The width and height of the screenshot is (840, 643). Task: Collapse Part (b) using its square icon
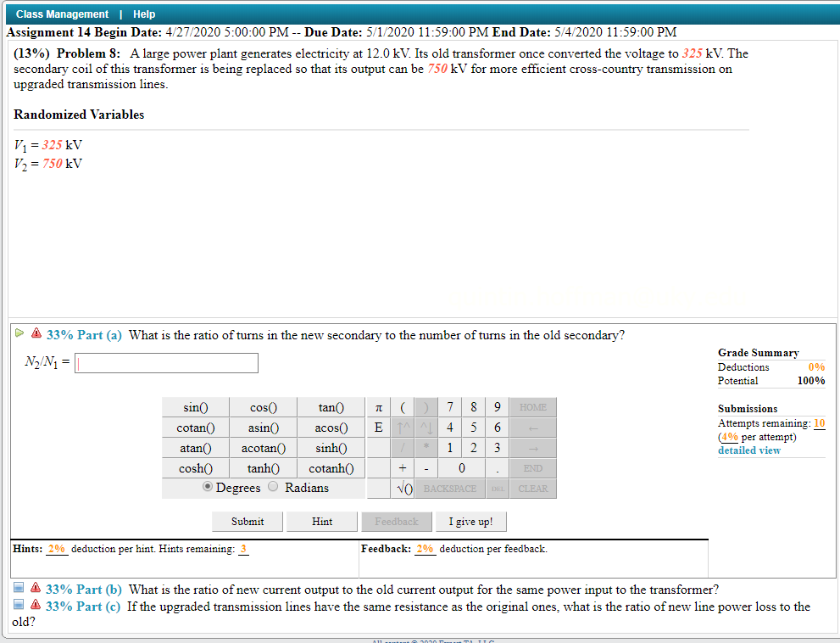(x=19, y=589)
